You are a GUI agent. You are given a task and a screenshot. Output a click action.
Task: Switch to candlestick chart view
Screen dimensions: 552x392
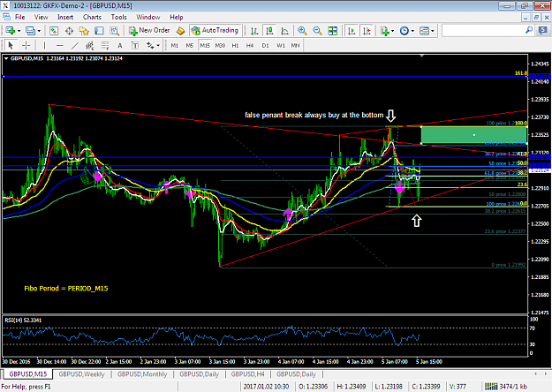[x=269, y=31]
